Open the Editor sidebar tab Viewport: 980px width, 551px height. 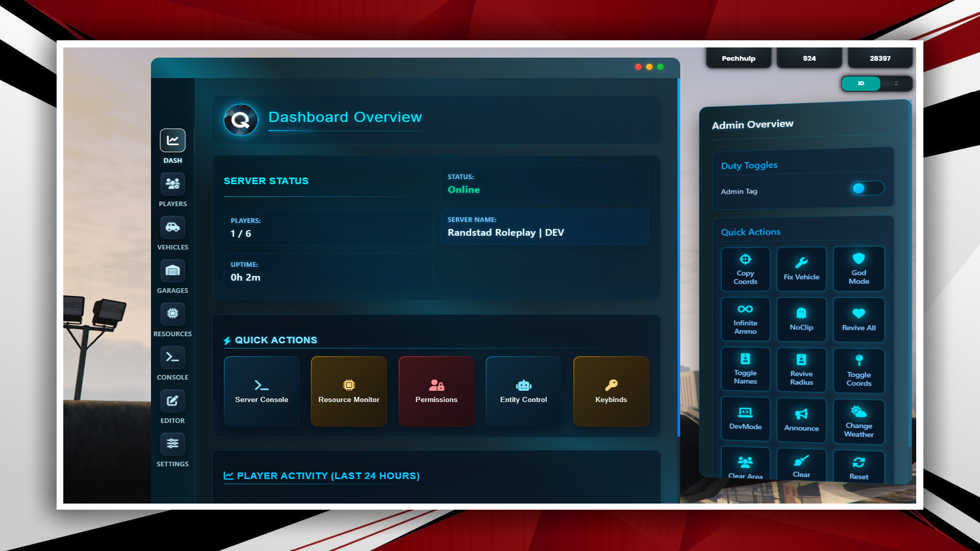click(173, 401)
